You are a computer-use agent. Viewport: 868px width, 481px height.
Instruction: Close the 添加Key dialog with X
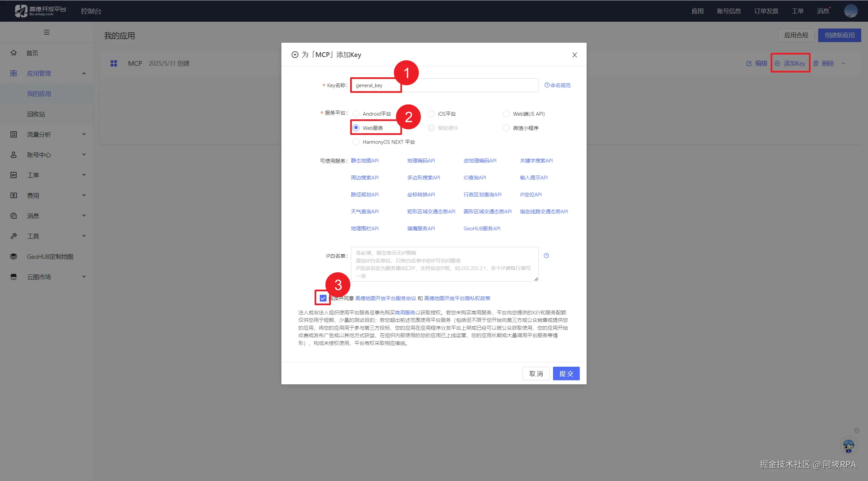pos(574,55)
